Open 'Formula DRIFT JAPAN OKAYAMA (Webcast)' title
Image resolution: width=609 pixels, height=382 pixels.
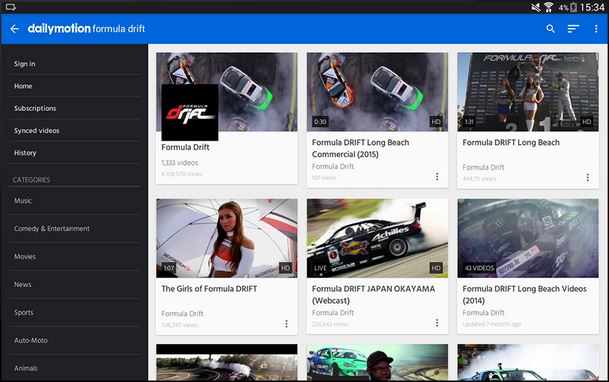click(x=373, y=295)
